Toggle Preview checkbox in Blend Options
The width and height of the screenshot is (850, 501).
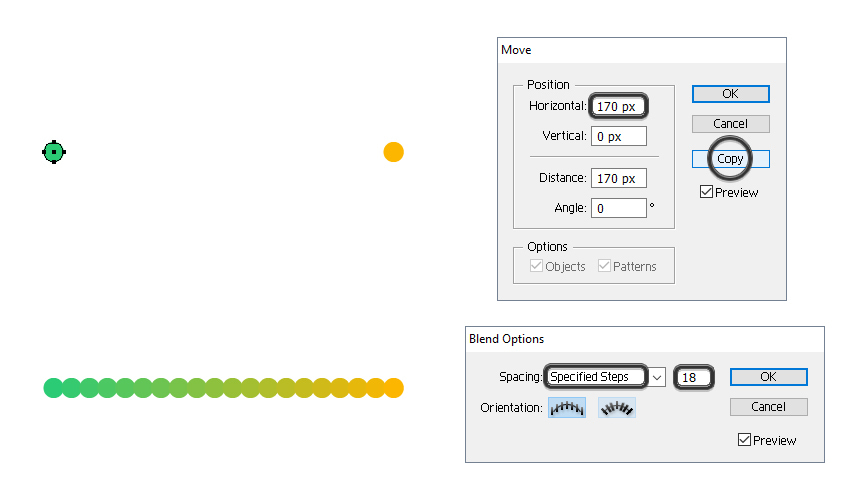click(x=744, y=440)
